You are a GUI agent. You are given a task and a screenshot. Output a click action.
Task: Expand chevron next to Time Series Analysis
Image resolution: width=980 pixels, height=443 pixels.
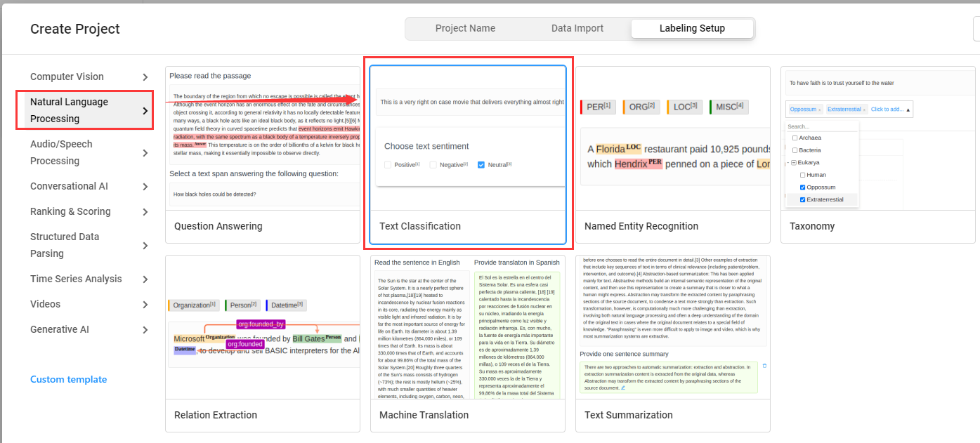click(x=145, y=279)
